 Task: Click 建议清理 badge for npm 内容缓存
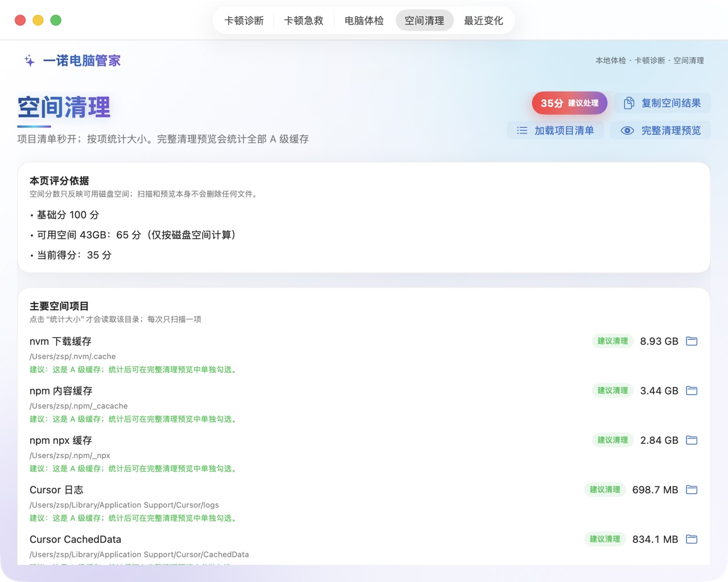pyautogui.click(x=613, y=390)
